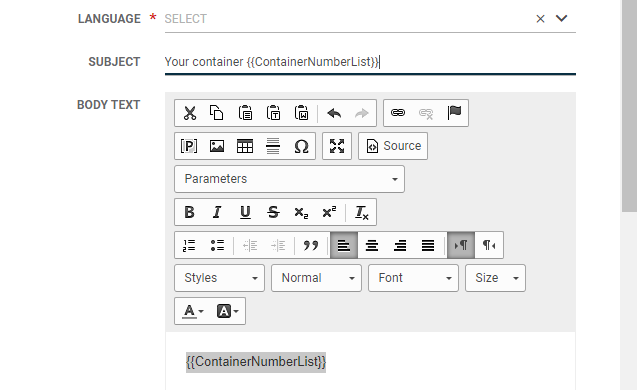Click Paste as plain text icon
637x390 pixels.
click(273, 113)
